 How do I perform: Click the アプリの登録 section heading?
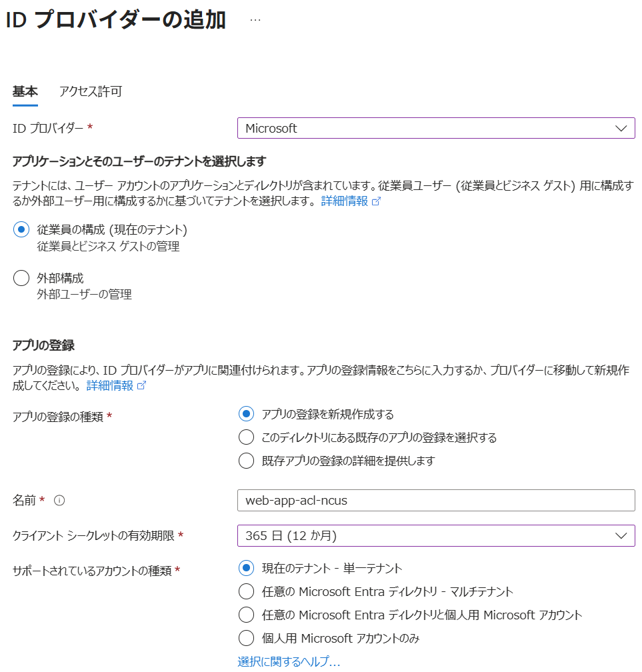point(43,345)
